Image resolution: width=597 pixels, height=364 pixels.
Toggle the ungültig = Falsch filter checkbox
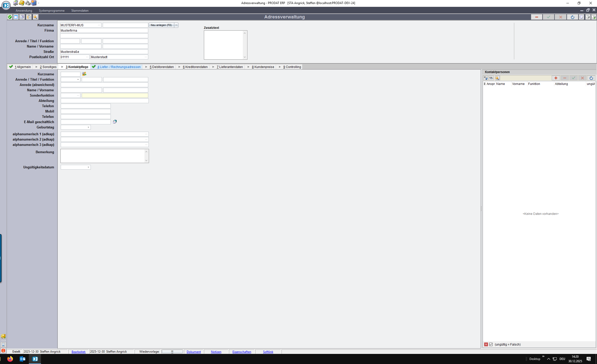click(x=491, y=345)
